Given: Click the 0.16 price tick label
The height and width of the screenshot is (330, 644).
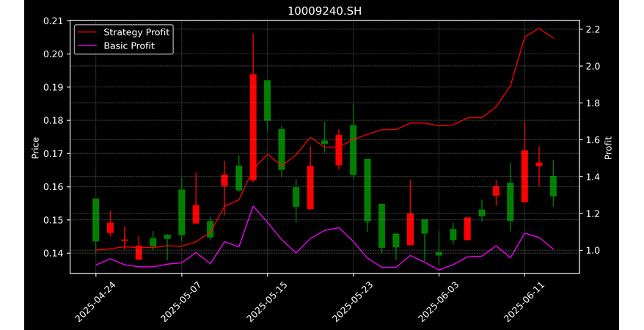Looking at the screenshot, I should [54, 187].
